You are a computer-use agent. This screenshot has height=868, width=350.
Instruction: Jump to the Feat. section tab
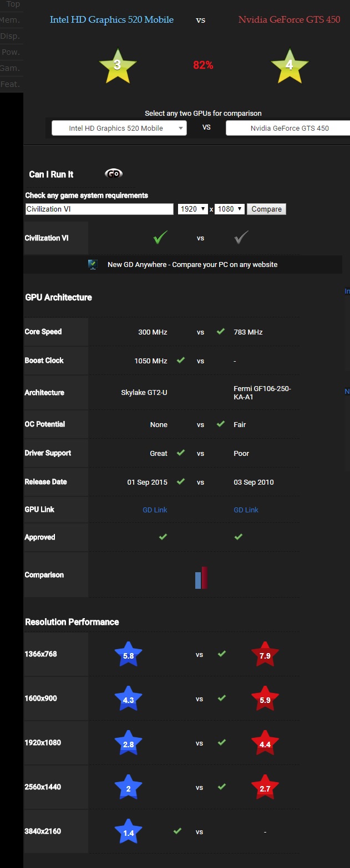[x=12, y=84]
